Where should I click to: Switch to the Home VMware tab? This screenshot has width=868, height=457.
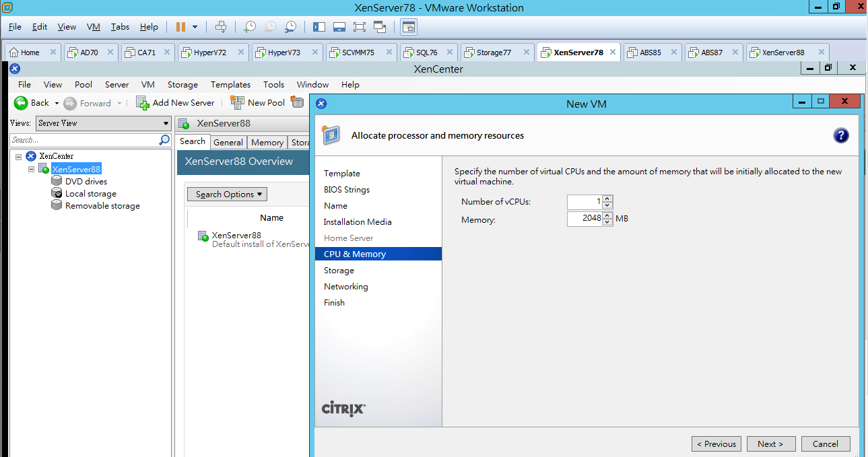coord(33,52)
